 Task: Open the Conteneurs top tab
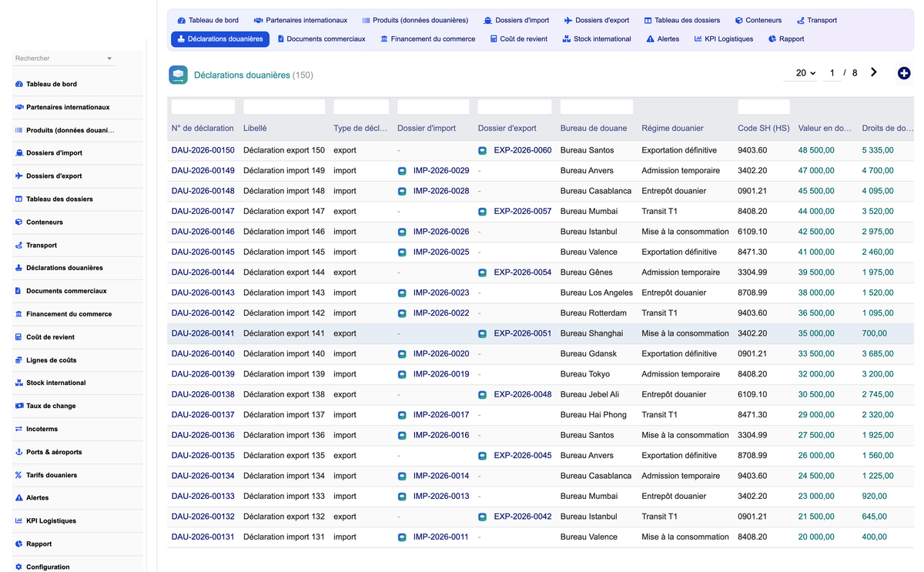pyautogui.click(x=758, y=21)
